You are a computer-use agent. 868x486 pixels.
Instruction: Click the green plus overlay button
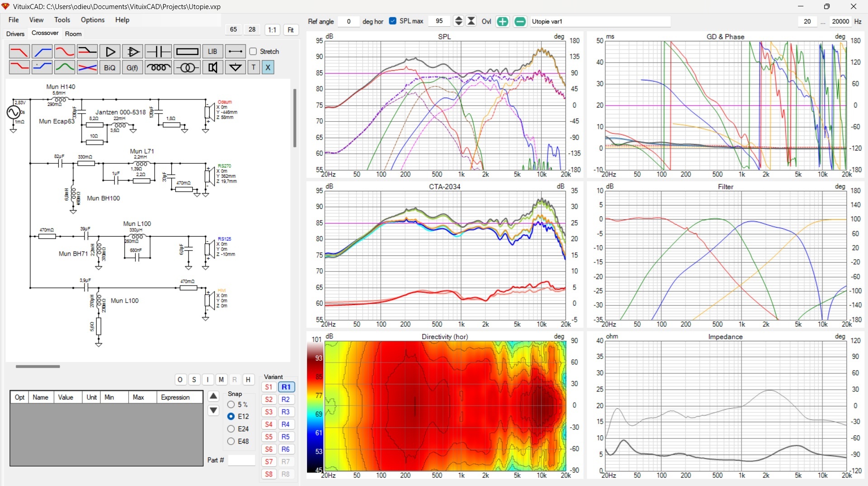tap(502, 21)
